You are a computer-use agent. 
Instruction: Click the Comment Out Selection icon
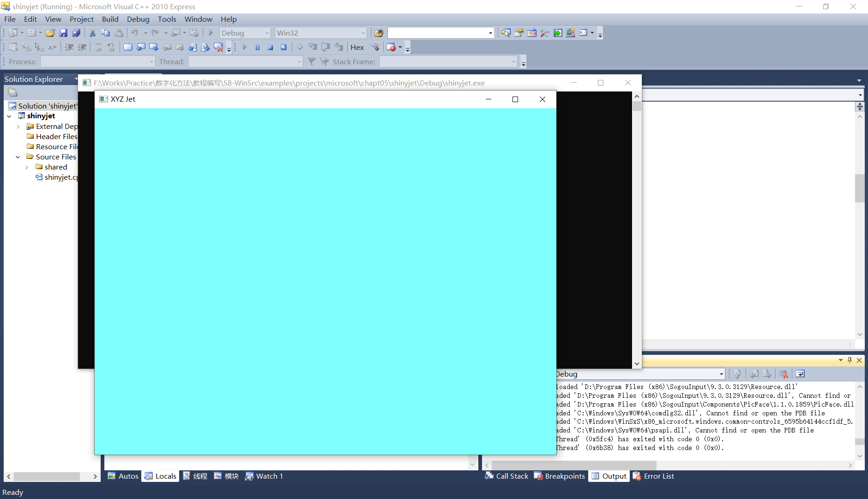pyautogui.click(x=98, y=47)
